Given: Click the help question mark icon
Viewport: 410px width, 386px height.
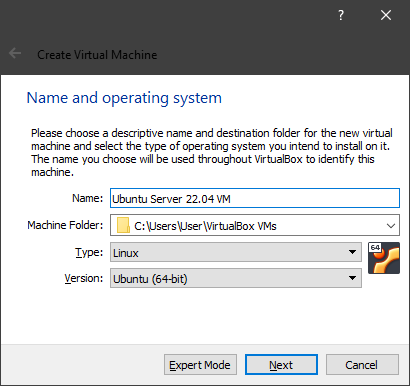Looking at the screenshot, I should pos(341,15).
